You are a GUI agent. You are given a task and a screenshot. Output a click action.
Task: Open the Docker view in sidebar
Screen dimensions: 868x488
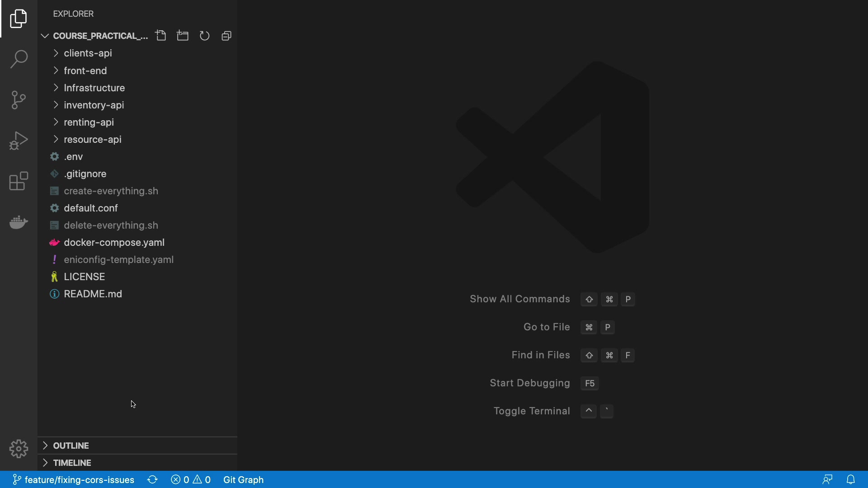tap(19, 222)
